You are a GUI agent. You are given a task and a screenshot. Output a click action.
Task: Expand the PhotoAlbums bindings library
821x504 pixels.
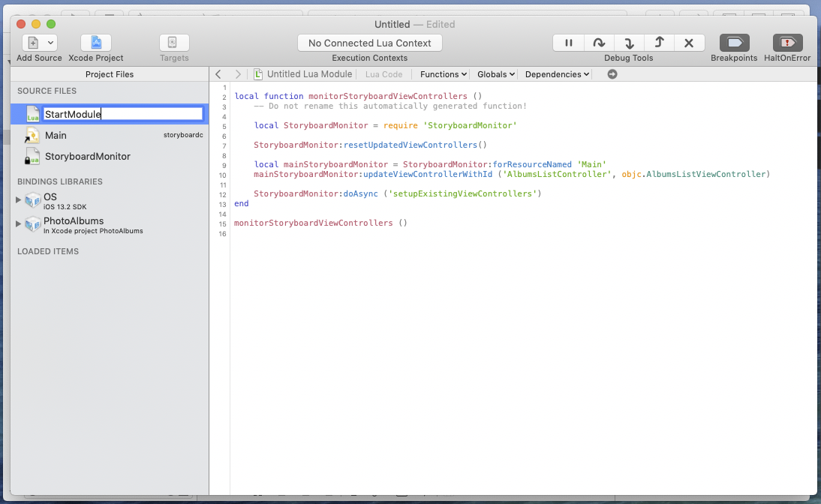coord(18,223)
